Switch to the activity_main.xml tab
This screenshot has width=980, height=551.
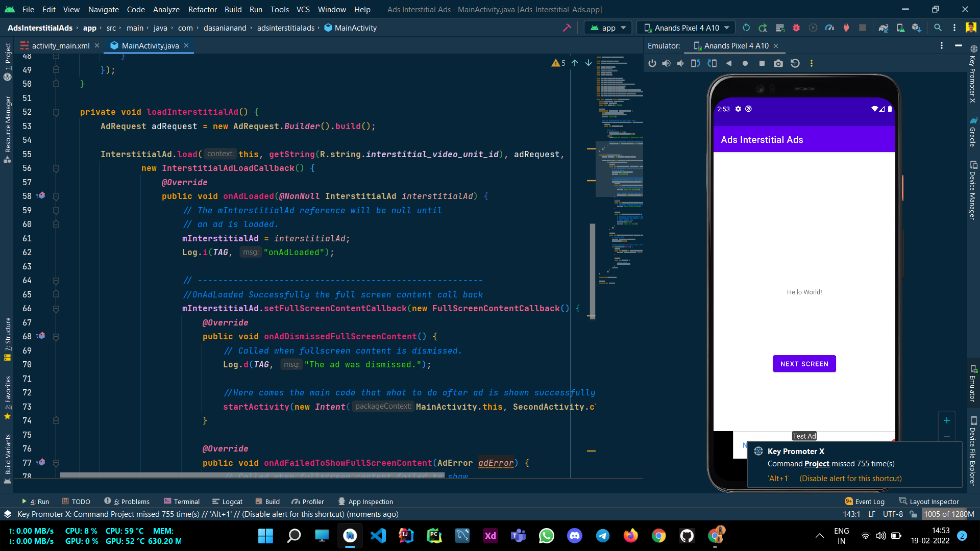point(59,45)
